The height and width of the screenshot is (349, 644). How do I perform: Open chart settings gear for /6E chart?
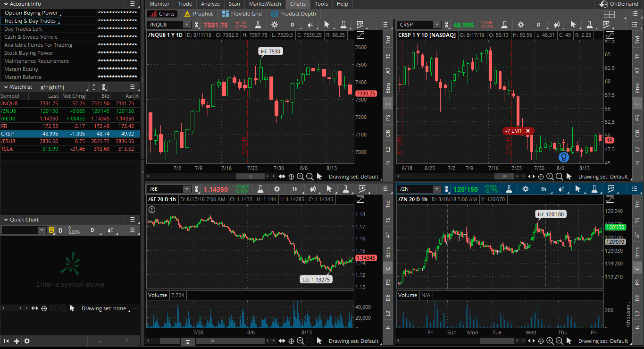point(277,189)
